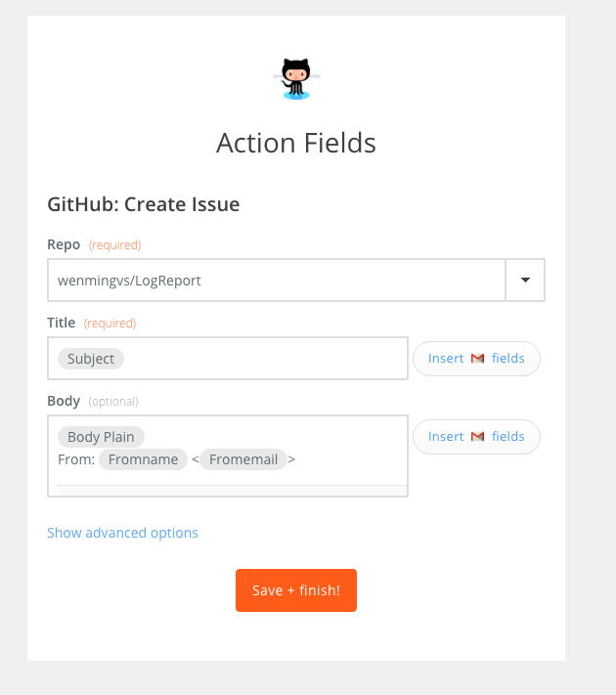The width and height of the screenshot is (616, 695).
Task: Select the Body Plain pill
Action: click(101, 437)
